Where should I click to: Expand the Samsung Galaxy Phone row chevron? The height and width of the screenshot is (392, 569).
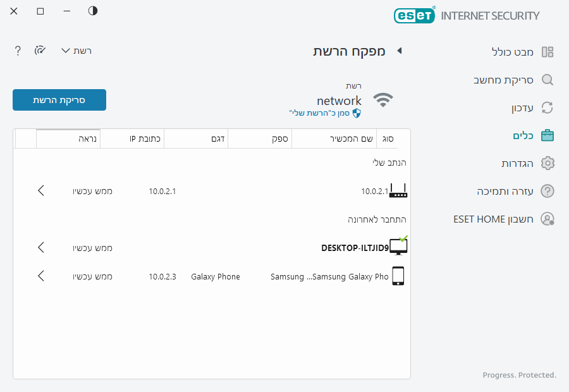click(x=41, y=276)
